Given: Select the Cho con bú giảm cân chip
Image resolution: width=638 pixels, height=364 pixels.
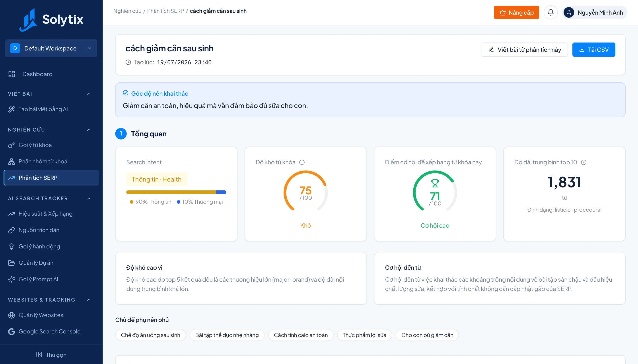Looking at the screenshot, I should 427,335.
